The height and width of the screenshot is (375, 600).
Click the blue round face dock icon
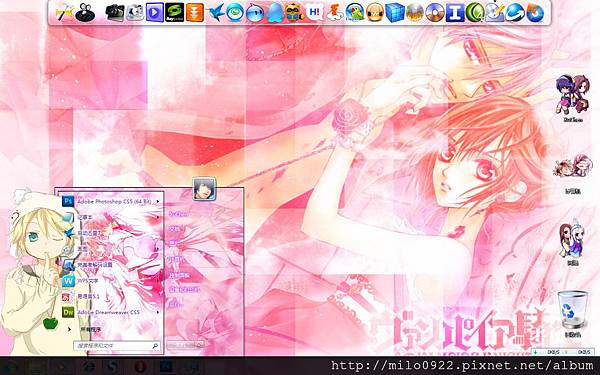coord(254,13)
